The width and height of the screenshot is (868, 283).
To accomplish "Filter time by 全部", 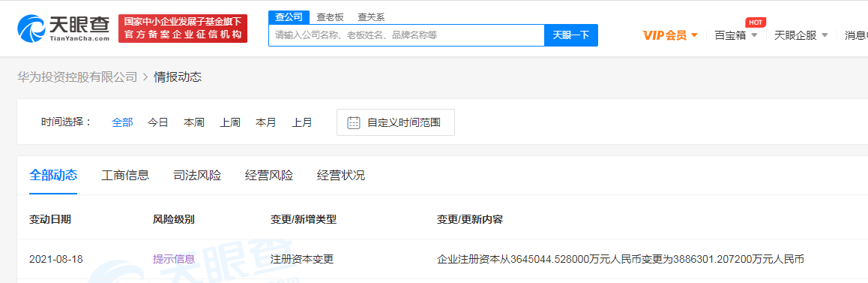I will click(122, 122).
